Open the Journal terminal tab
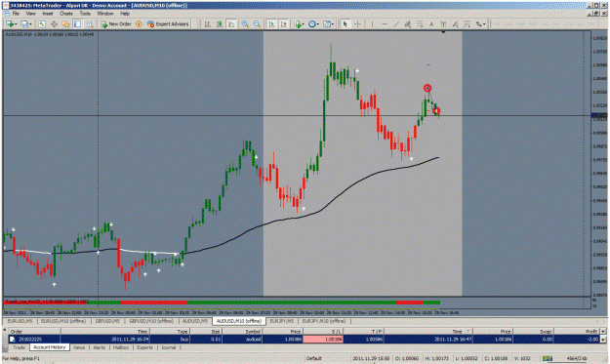This screenshot has height=364, width=610. (x=169, y=347)
